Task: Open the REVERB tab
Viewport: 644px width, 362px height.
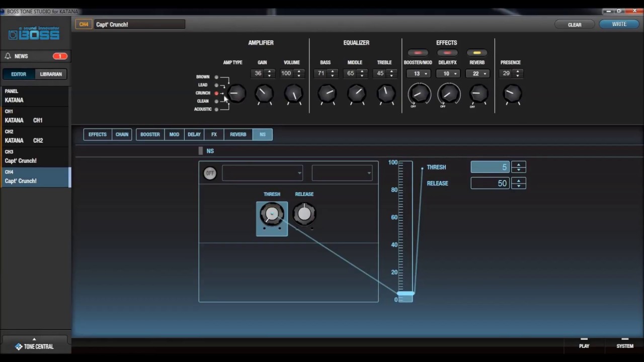Action: point(238,134)
